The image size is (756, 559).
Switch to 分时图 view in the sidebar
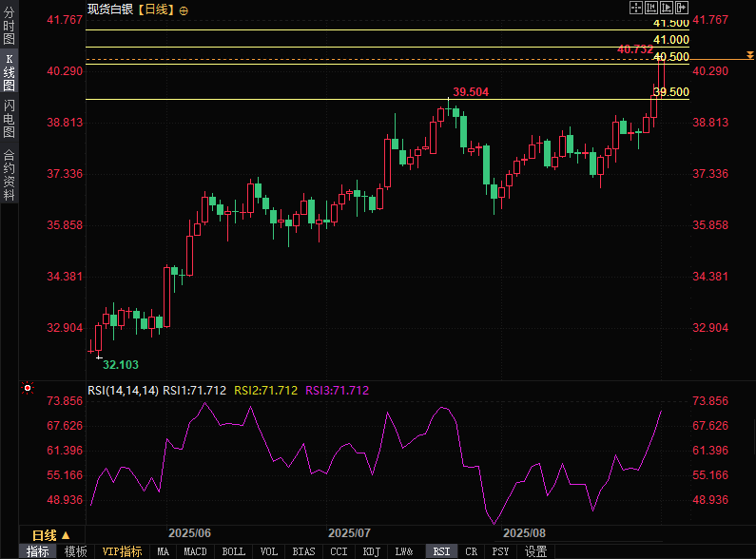10,25
